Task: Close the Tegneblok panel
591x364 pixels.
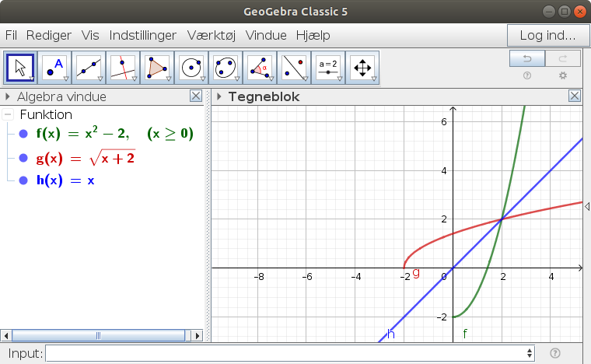Action: tap(575, 96)
